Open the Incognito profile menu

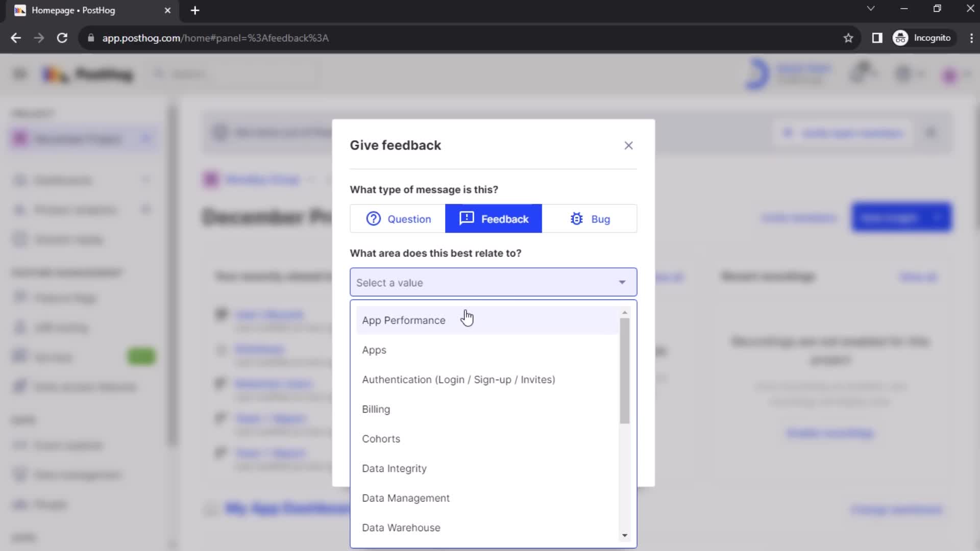click(922, 38)
